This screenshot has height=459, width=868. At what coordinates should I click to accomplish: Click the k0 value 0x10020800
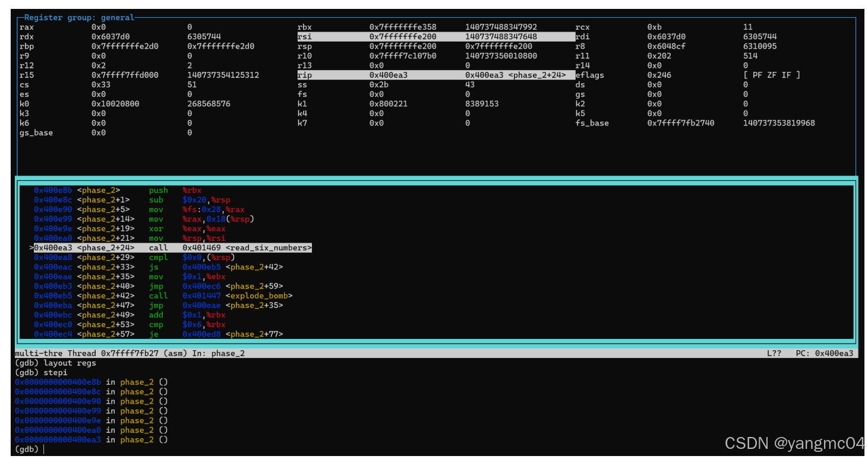[x=115, y=103]
